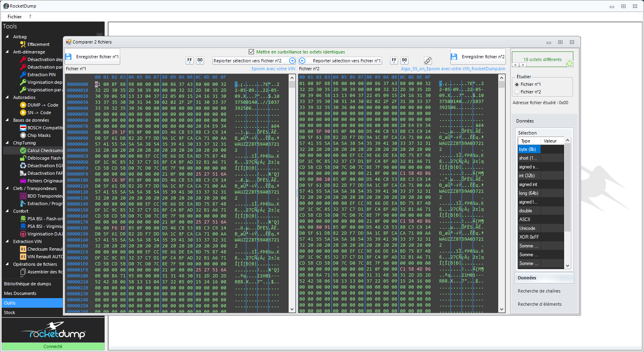Go to next difference arrow button

[523, 65]
